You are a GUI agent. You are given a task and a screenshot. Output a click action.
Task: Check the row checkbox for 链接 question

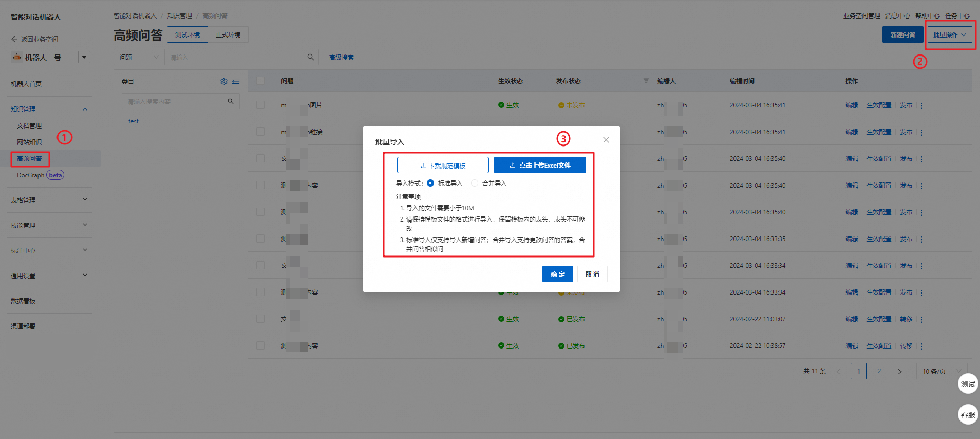pos(260,132)
